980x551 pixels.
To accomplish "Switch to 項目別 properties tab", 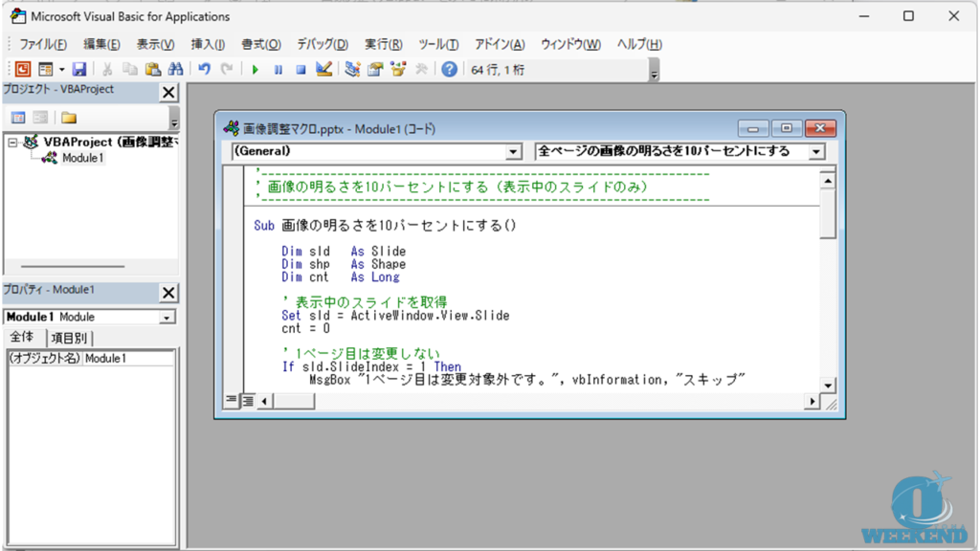I will [69, 338].
